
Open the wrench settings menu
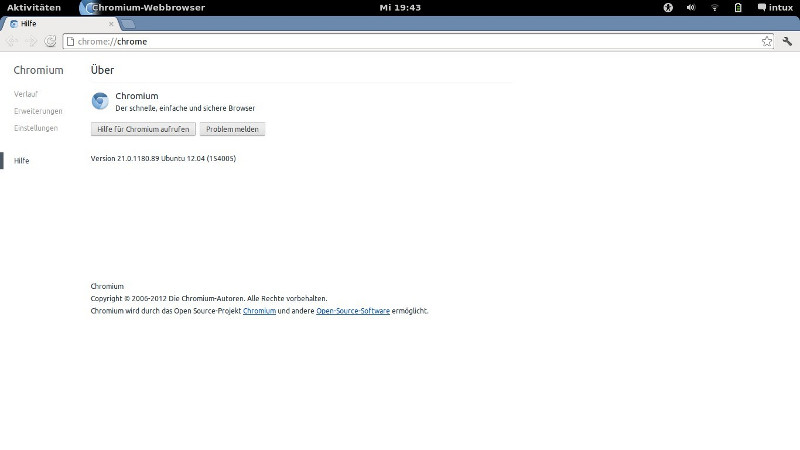787,41
